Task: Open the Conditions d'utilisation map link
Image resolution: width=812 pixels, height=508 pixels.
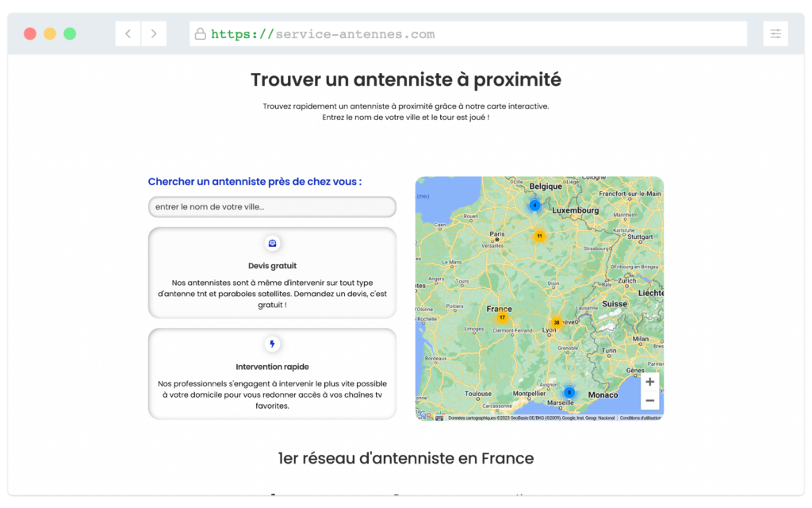Action: pos(640,418)
